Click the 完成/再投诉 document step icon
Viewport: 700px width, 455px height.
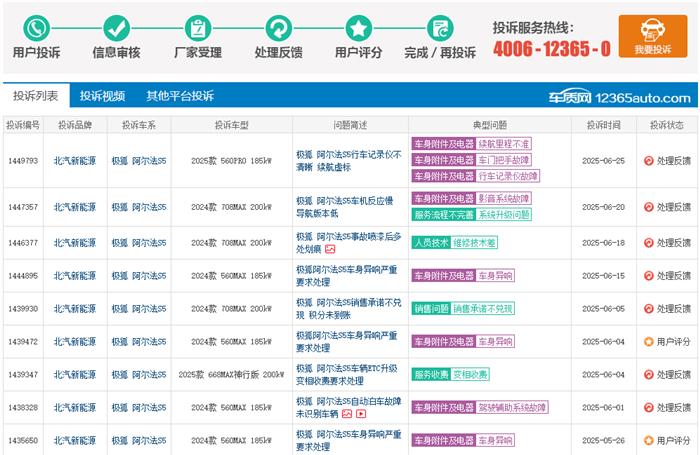pyautogui.click(x=440, y=28)
